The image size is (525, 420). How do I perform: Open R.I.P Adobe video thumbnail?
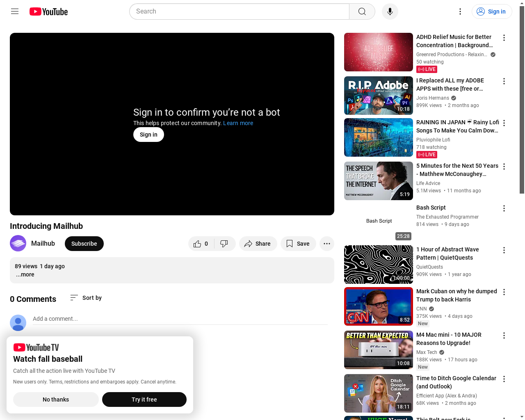[x=379, y=96]
